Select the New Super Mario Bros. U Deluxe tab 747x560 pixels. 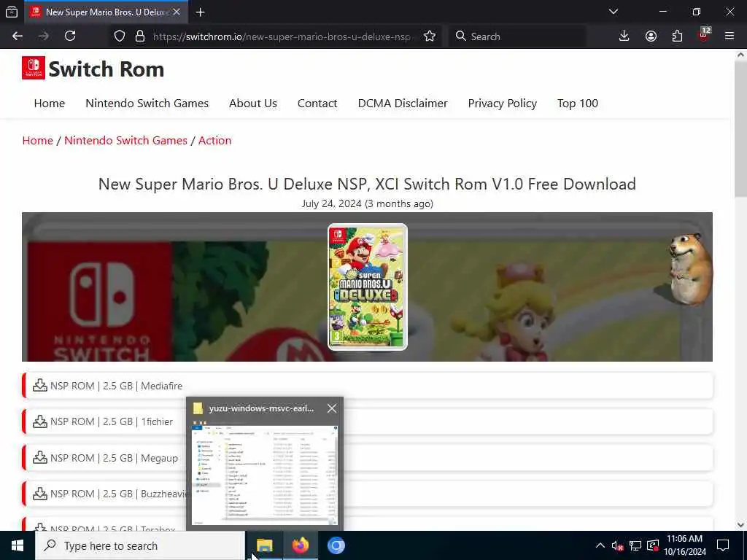tap(105, 12)
